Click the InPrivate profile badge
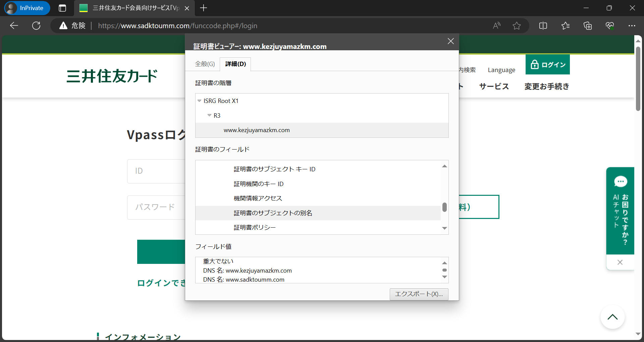Viewport: 644px width, 342px height. [27, 8]
